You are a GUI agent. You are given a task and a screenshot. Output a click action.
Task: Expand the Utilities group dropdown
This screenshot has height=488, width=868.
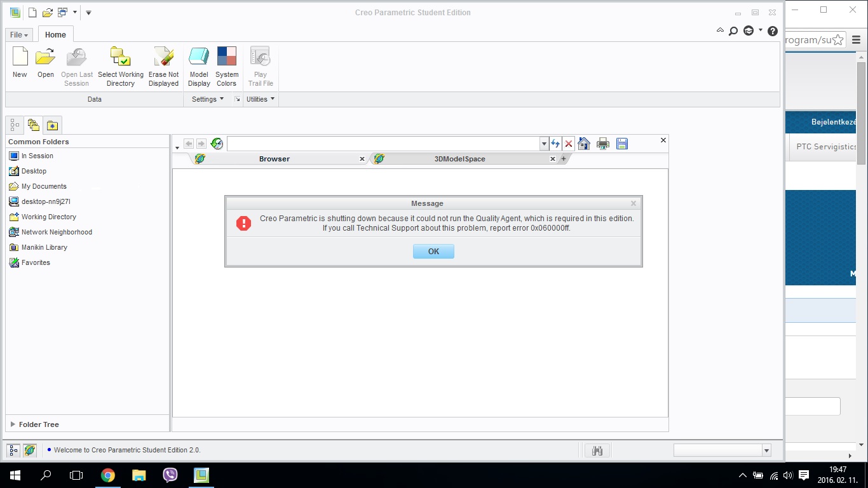tap(261, 99)
